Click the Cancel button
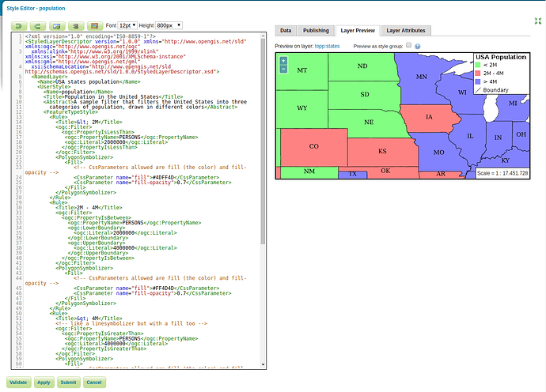Viewport: 546px width, 392px height. point(94,383)
